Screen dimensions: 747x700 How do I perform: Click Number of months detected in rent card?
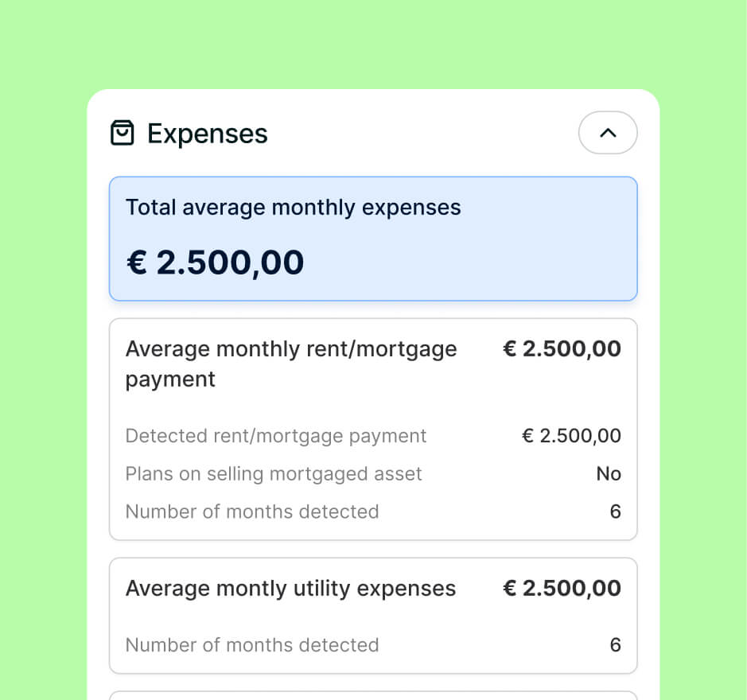(x=252, y=511)
